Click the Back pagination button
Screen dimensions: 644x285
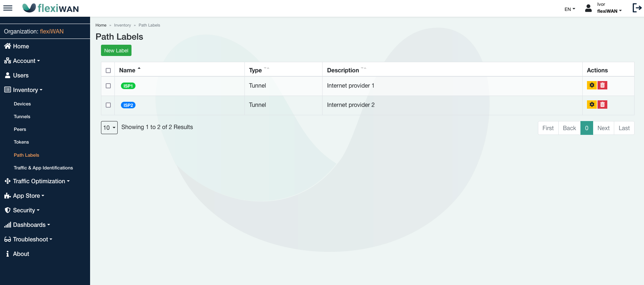pos(569,128)
